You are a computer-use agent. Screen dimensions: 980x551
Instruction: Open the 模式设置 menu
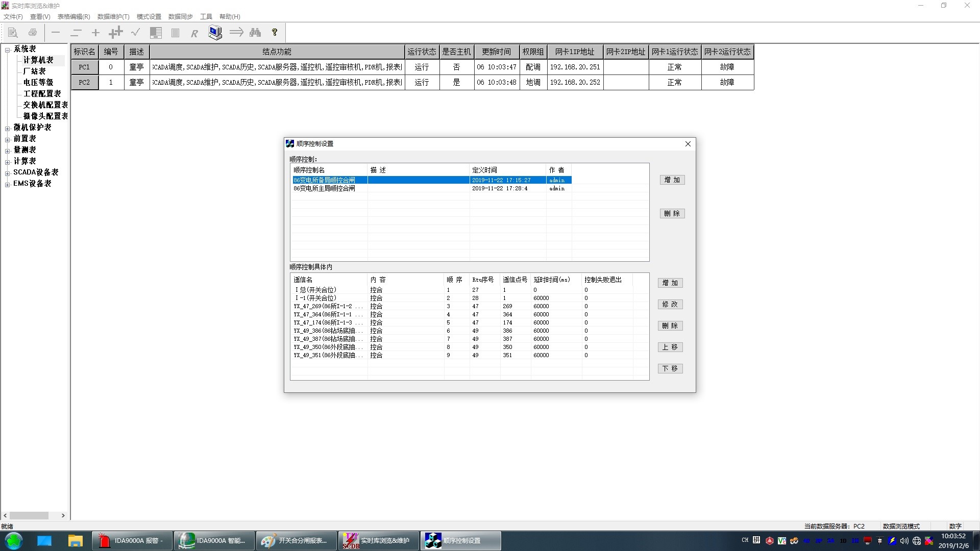click(x=149, y=17)
